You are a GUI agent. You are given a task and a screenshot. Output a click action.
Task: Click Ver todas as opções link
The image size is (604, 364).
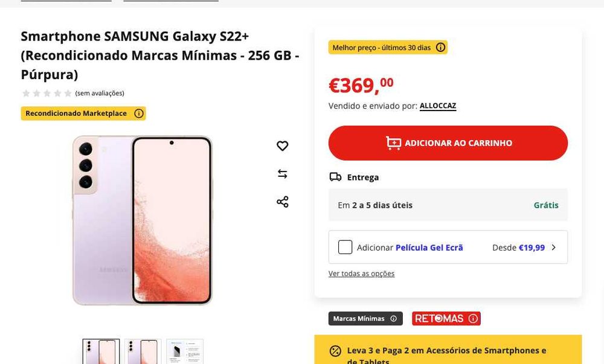point(361,274)
